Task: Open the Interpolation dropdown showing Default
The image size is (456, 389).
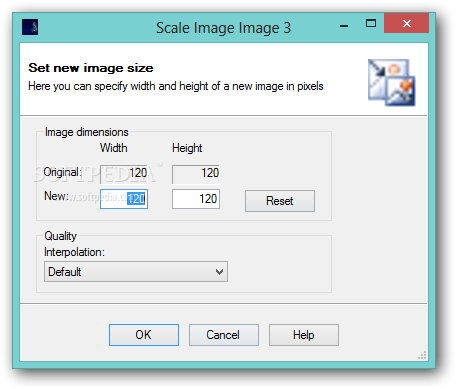Action: click(x=136, y=272)
